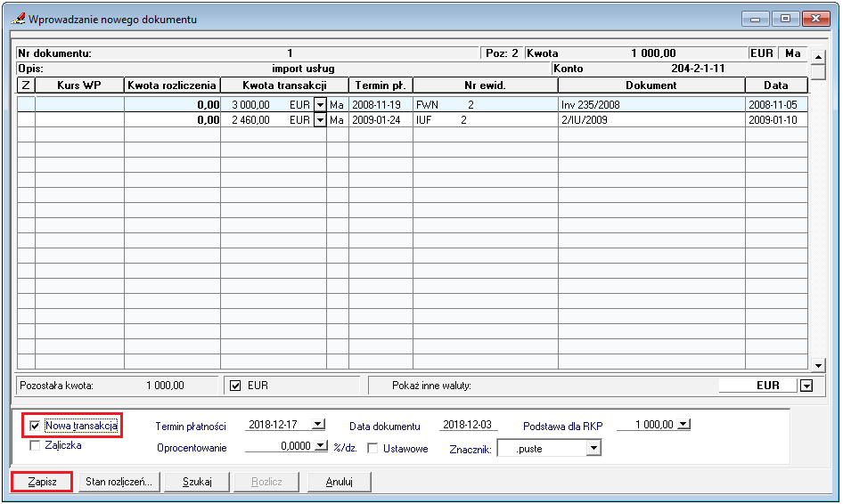Image resolution: width=843 pixels, height=504 pixels.
Task: Open the Termin płatności date picker
Action: 318,425
